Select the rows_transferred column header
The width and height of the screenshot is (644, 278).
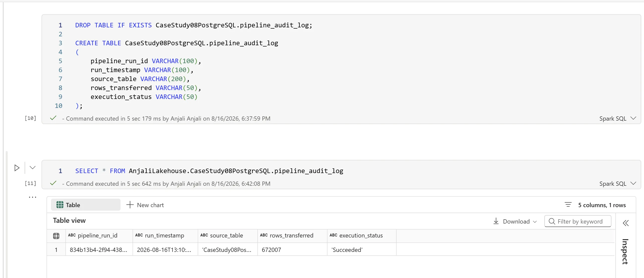pos(292,235)
